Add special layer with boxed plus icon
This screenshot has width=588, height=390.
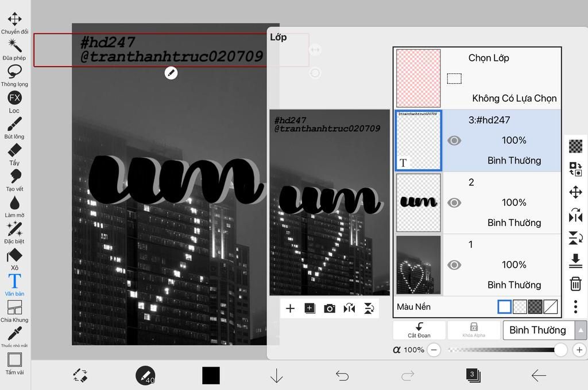310,309
